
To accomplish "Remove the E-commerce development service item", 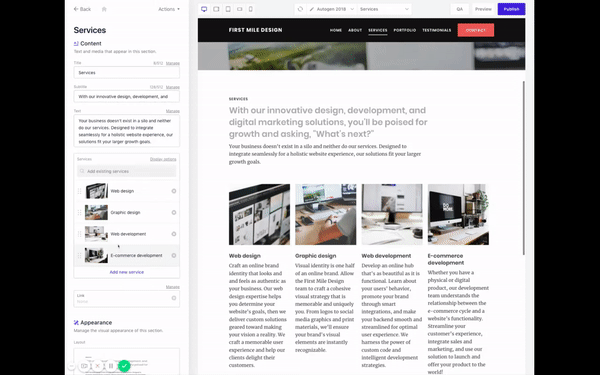I will [174, 256].
